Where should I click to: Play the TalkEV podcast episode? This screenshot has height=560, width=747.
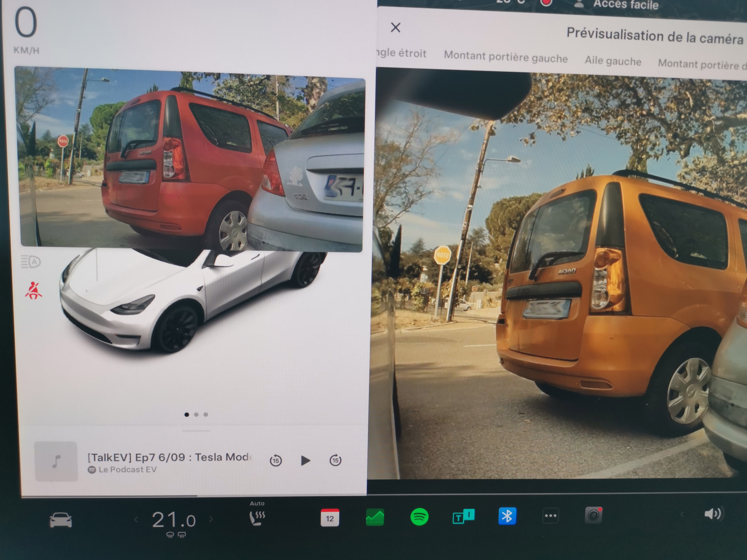(305, 460)
